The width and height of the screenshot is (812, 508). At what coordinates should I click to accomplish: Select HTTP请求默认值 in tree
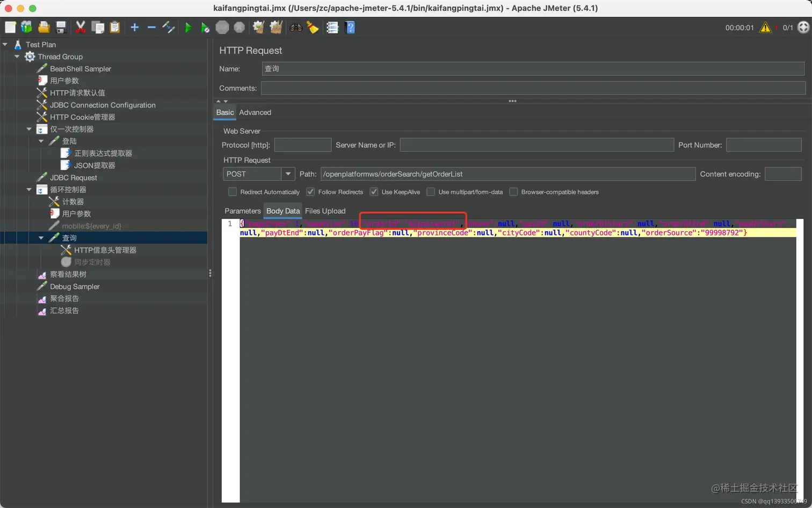coord(77,93)
